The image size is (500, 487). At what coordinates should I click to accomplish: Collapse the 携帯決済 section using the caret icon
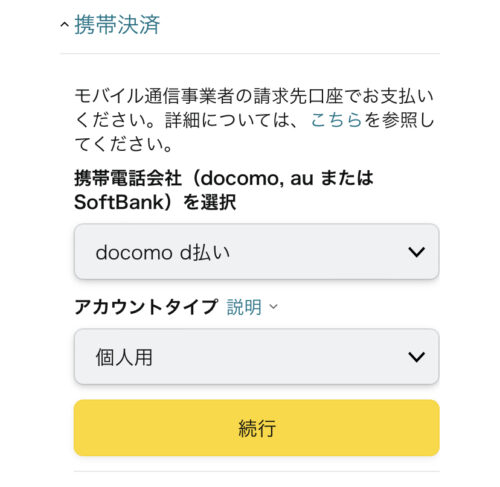pyautogui.click(x=65, y=25)
